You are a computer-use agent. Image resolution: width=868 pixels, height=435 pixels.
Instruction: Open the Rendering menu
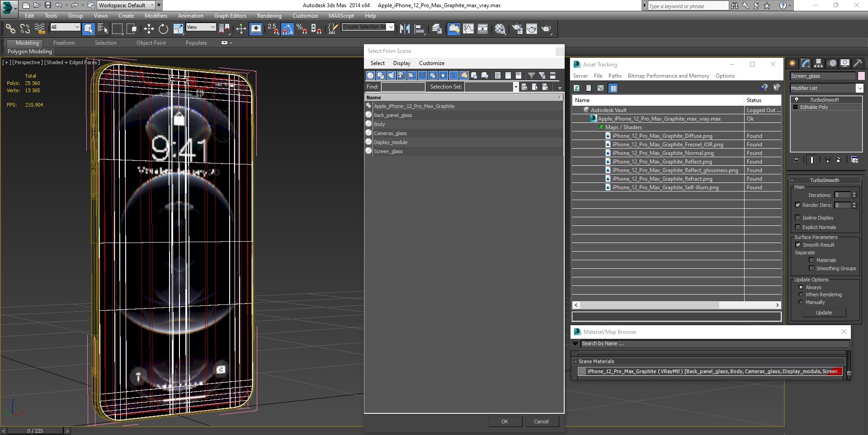(x=269, y=16)
